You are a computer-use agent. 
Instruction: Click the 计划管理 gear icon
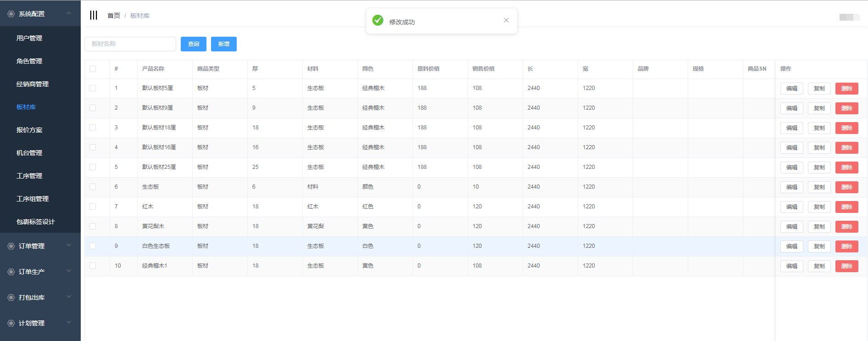click(11, 323)
